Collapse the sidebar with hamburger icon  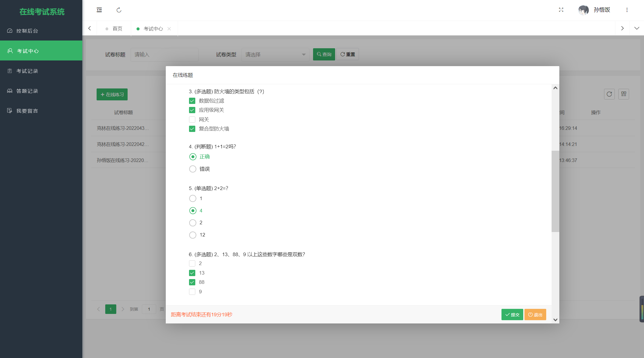99,10
